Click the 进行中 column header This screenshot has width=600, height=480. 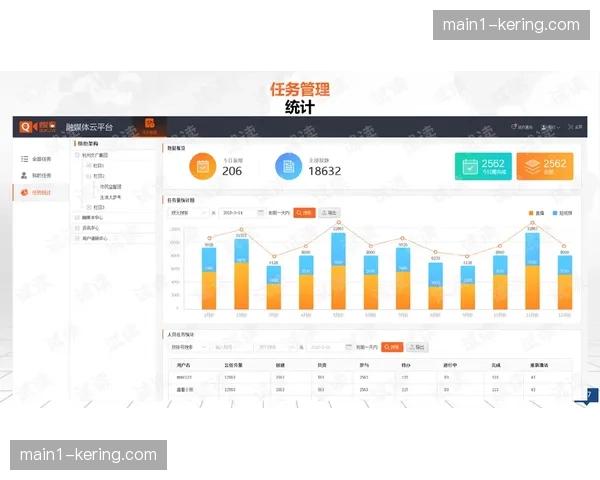click(450, 365)
